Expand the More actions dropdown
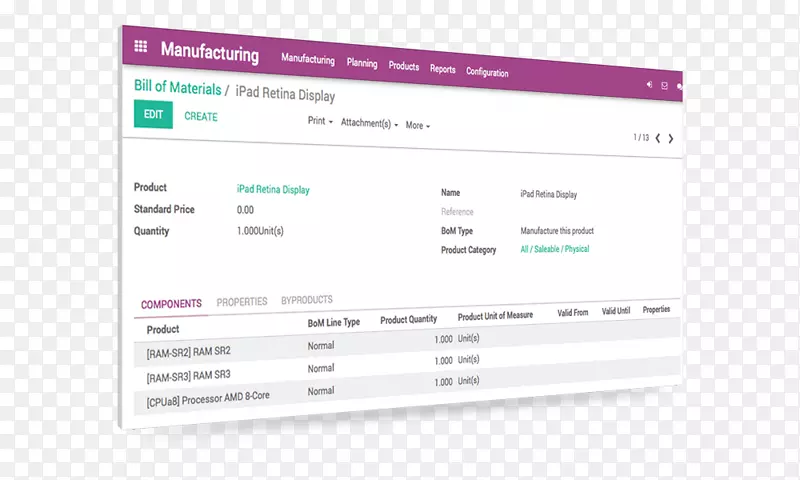This screenshot has height=480, width=800. tap(417, 126)
